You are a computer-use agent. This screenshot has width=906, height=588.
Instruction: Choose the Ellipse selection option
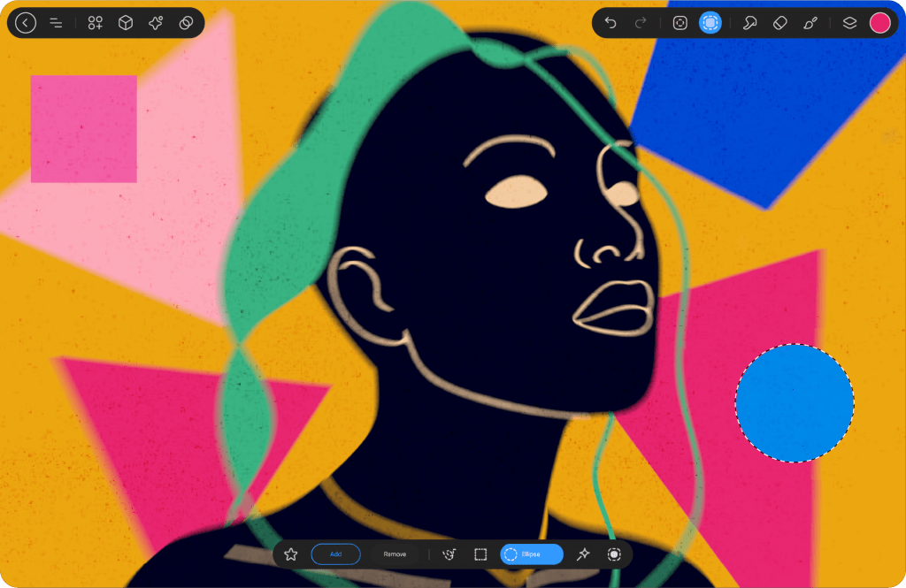532,554
